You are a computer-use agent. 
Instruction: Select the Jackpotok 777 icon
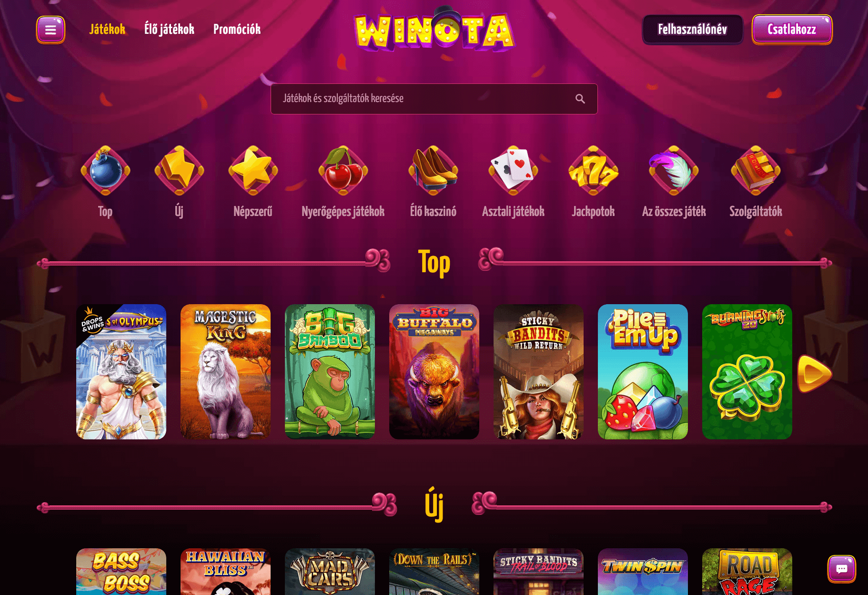593,171
